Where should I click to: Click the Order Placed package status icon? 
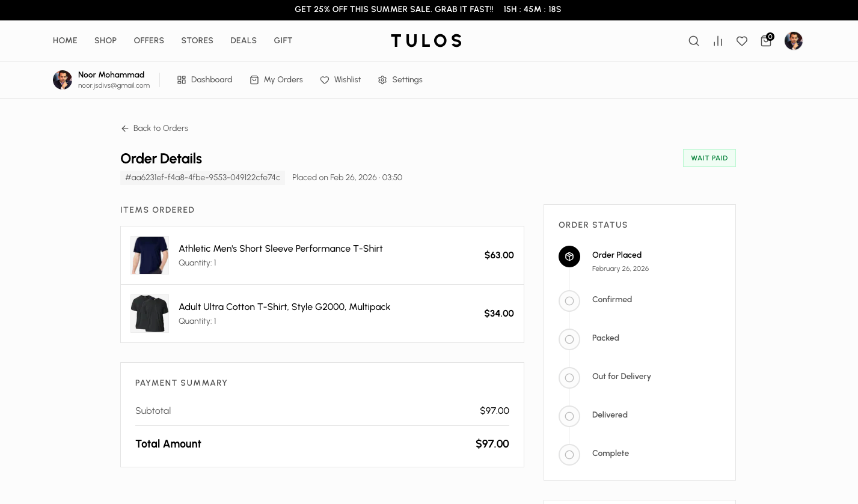pos(569,257)
